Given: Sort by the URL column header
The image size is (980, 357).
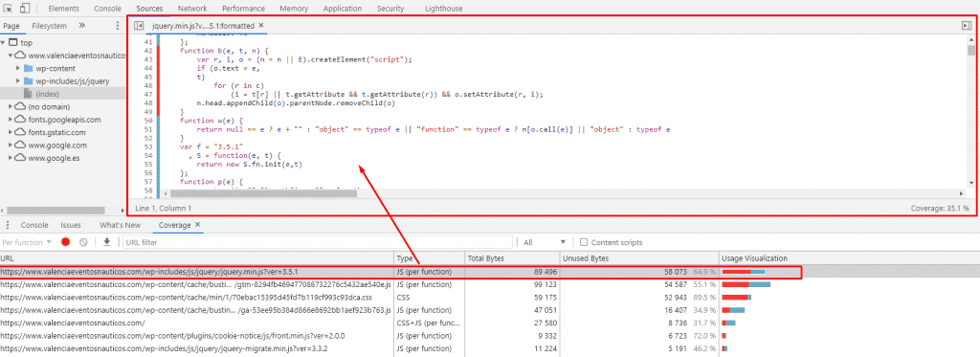Looking at the screenshot, I should point(197,258).
